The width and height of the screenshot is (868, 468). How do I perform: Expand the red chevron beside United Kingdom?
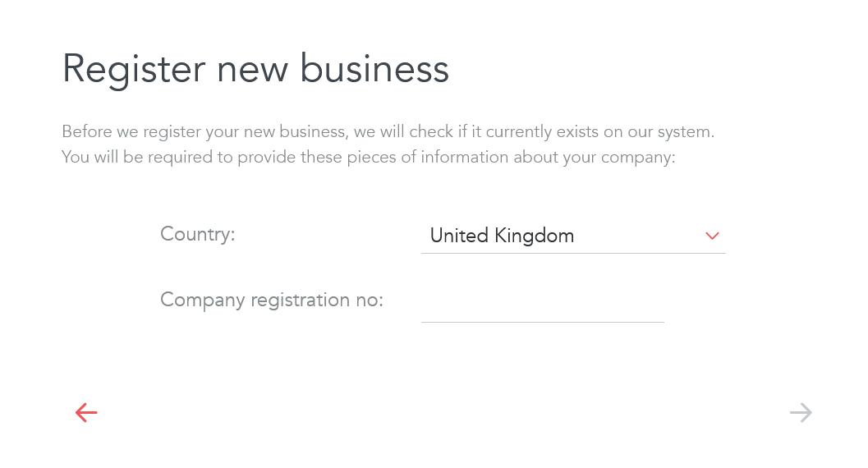point(712,236)
